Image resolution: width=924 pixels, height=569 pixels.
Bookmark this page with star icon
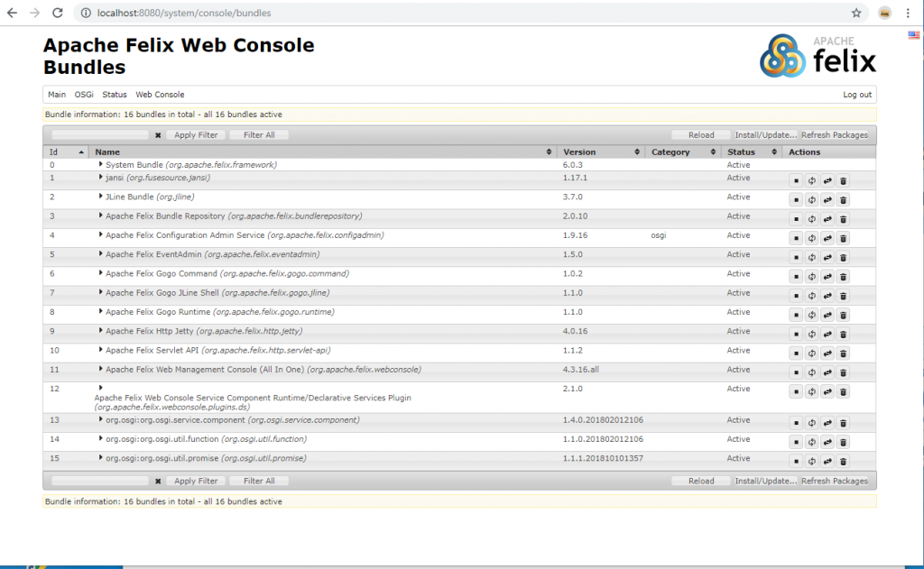tap(856, 13)
